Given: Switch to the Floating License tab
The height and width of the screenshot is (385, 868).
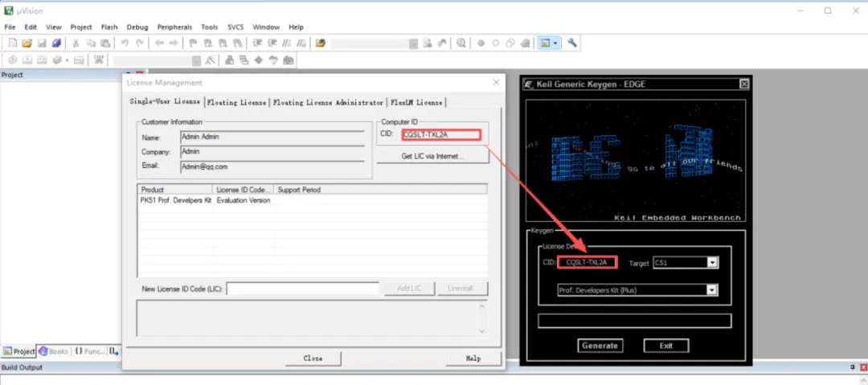Looking at the screenshot, I should 237,103.
